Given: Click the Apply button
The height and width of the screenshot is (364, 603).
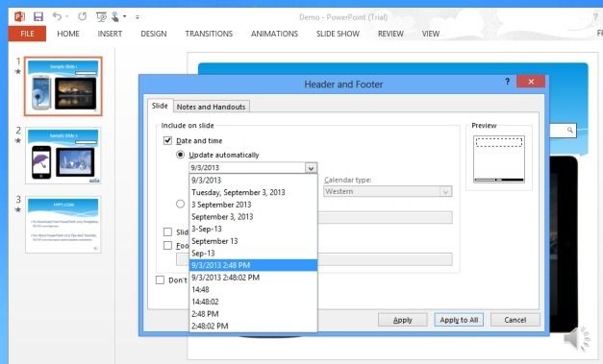Looking at the screenshot, I should tap(402, 320).
